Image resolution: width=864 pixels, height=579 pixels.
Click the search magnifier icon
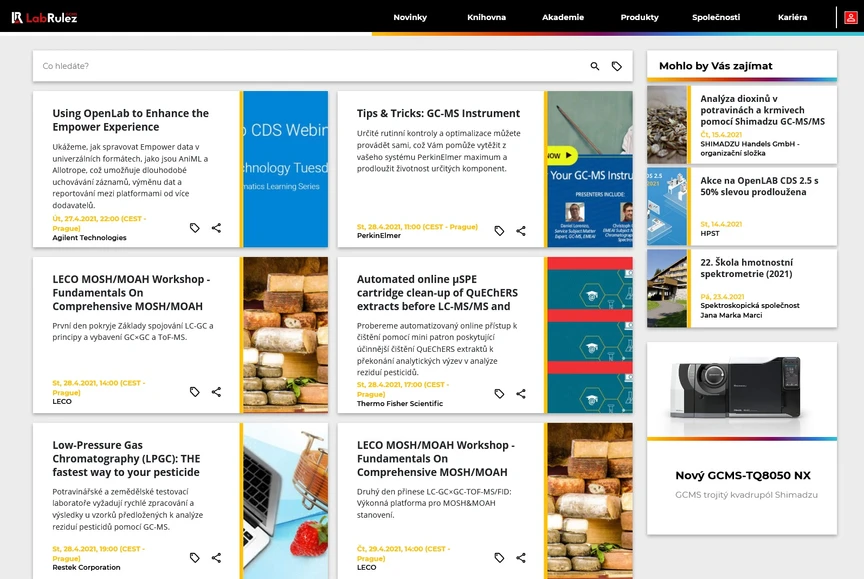coord(595,66)
